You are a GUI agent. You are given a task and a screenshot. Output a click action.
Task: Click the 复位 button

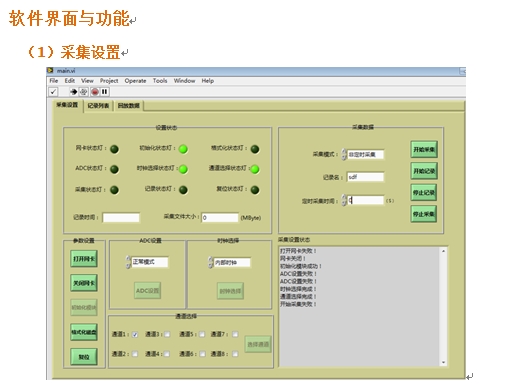click(84, 357)
